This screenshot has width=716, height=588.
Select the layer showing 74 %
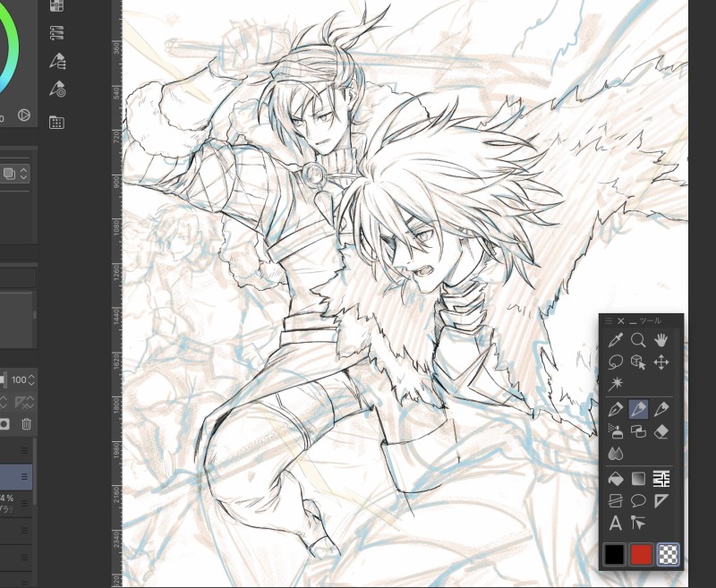pyautogui.click(x=16, y=504)
